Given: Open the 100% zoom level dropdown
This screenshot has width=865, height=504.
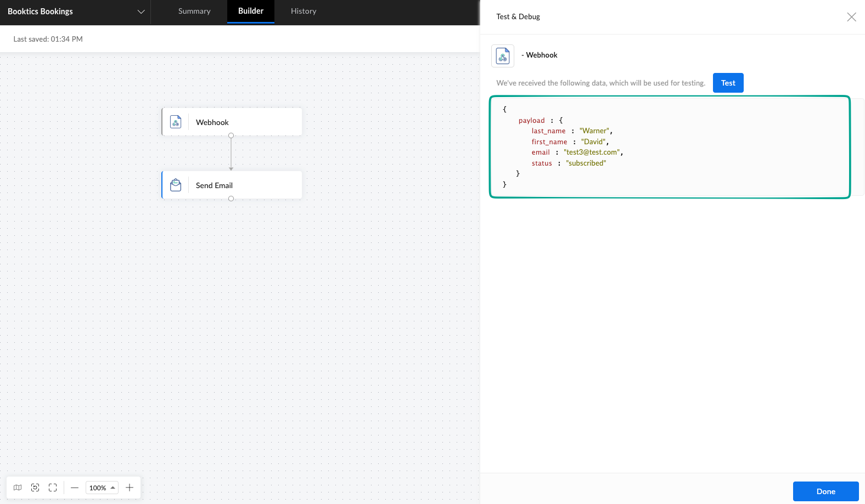Looking at the screenshot, I should click(x=102, y=488).
